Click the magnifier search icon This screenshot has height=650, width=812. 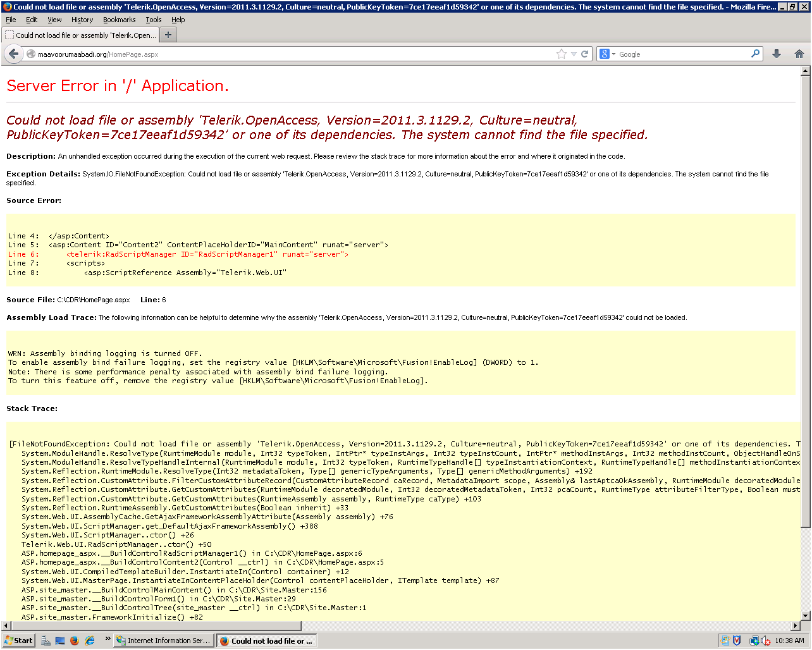[755, 54]
